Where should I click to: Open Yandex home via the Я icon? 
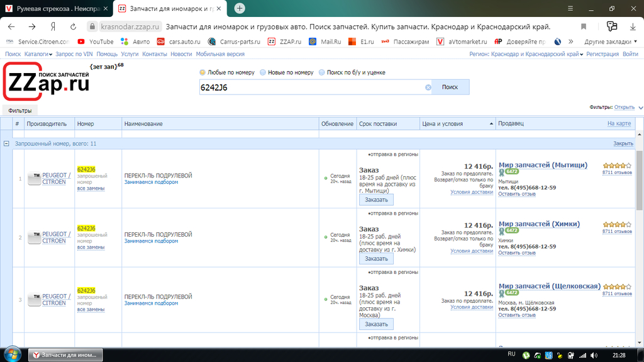pos(53,26)
